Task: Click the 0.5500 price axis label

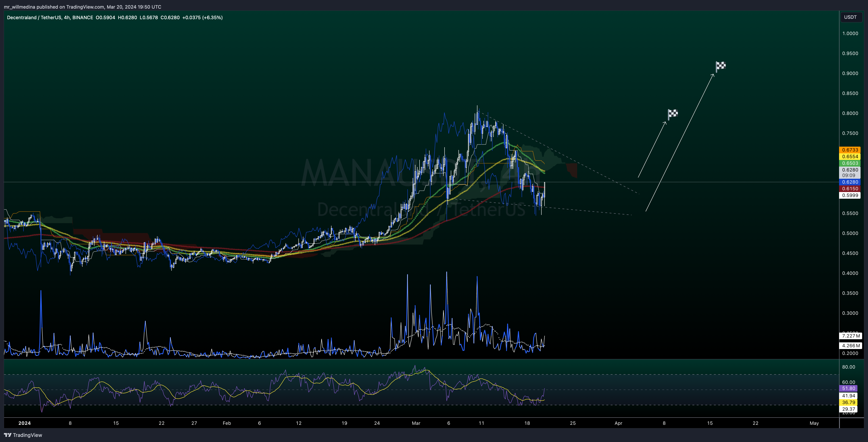Action: (x=850, y=213)
